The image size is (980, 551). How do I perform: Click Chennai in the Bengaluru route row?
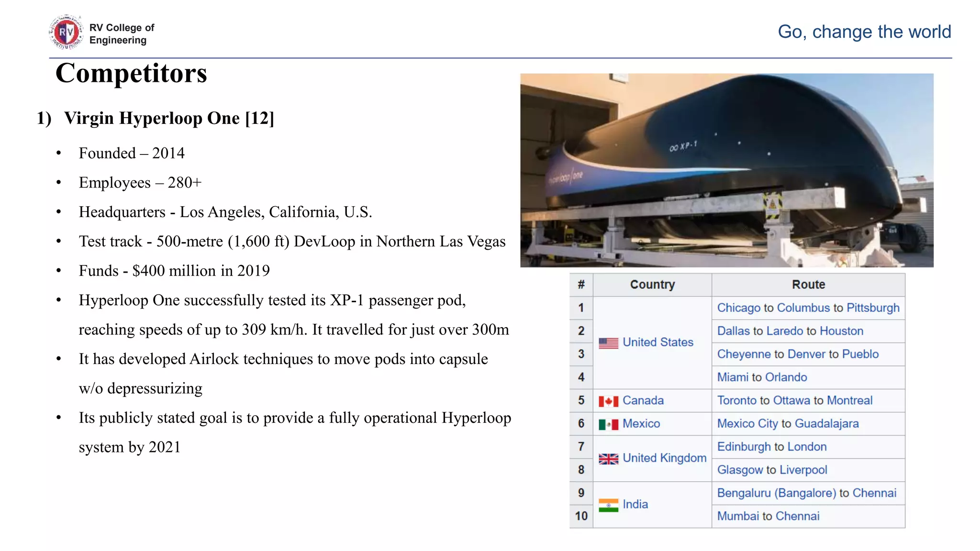pyautogui.click(x=874, y=493)
